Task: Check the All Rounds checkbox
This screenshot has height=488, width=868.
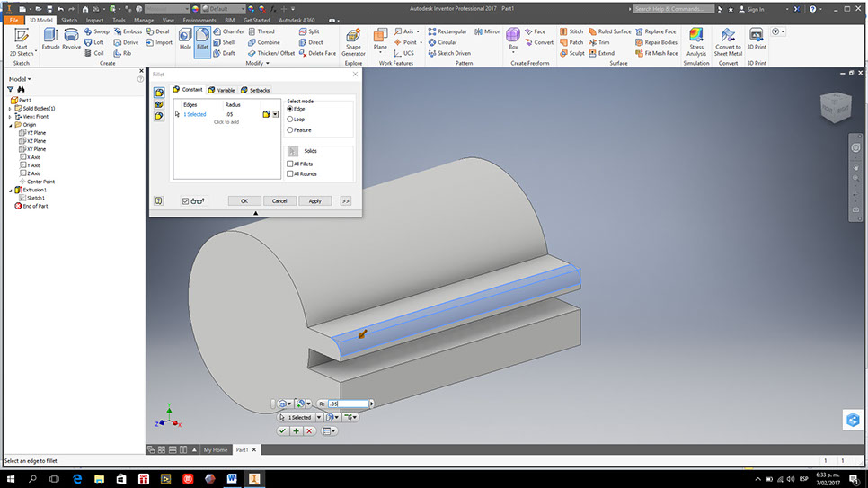Action: [290, 173]
